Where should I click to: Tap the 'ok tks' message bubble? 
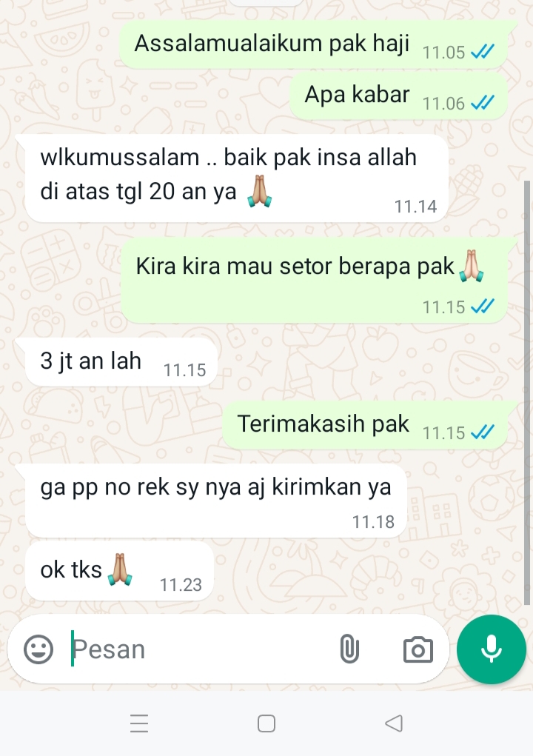point(119,571)
